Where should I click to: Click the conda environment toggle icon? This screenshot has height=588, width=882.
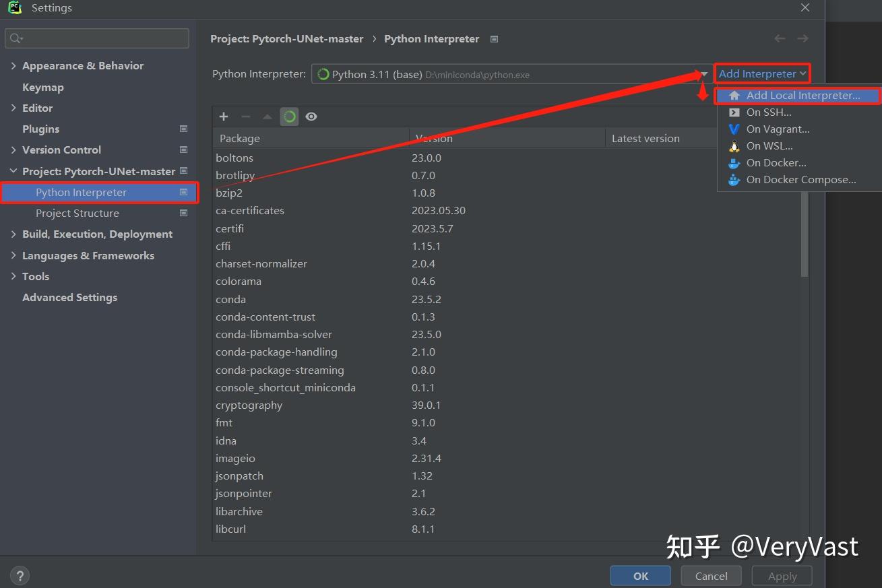(289, 116)
